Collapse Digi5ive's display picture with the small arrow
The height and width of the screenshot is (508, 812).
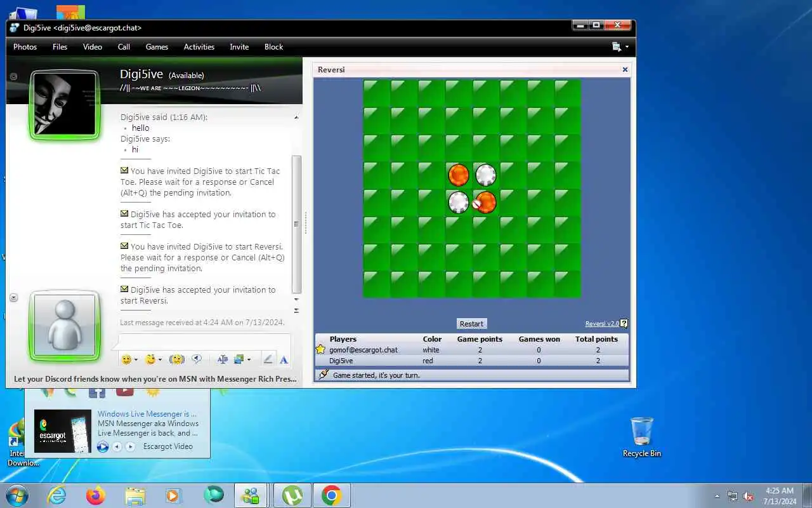[x=14, y=76]
